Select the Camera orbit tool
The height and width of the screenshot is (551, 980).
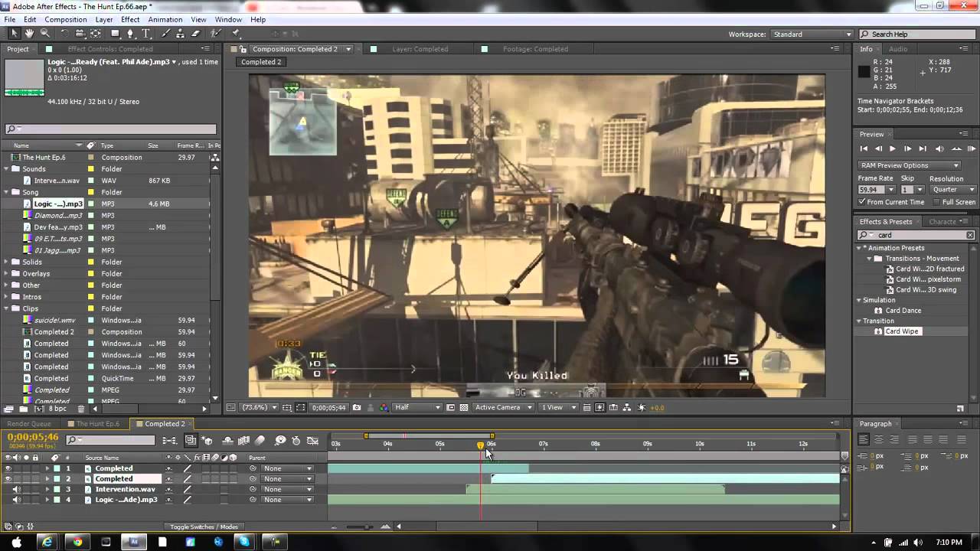pyautogui.click(x=80, y=34)
